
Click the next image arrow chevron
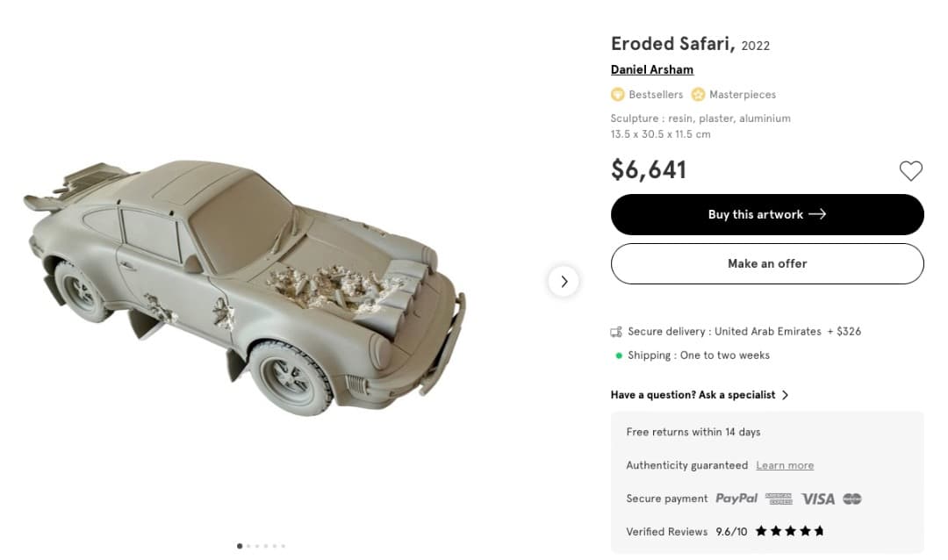(x=564, y=281)
